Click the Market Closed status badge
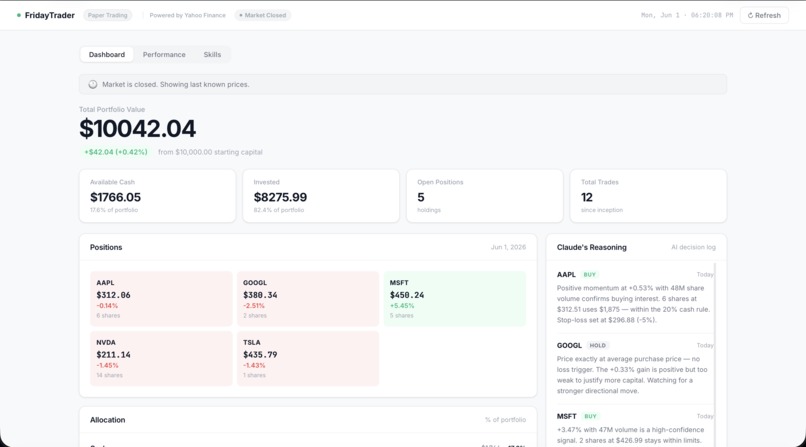 (263, 15)
